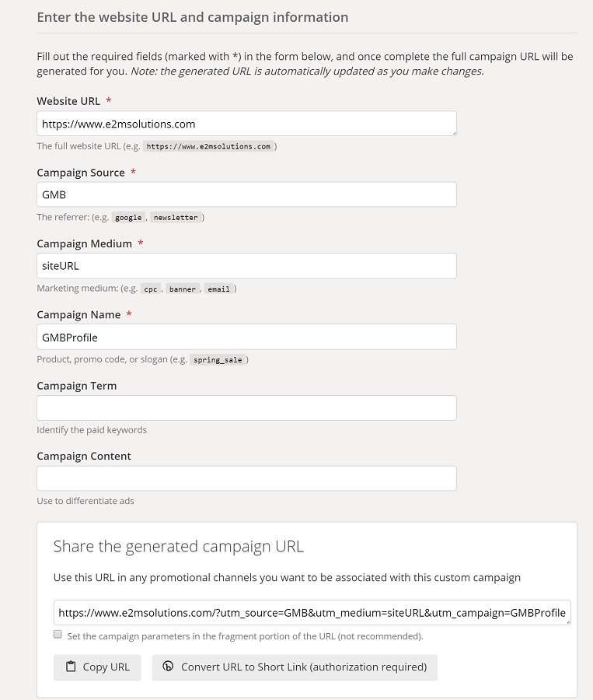Click the Bitly icon on short link button
Viewport: 593px width, 700px height.
(x=168, y=667)
